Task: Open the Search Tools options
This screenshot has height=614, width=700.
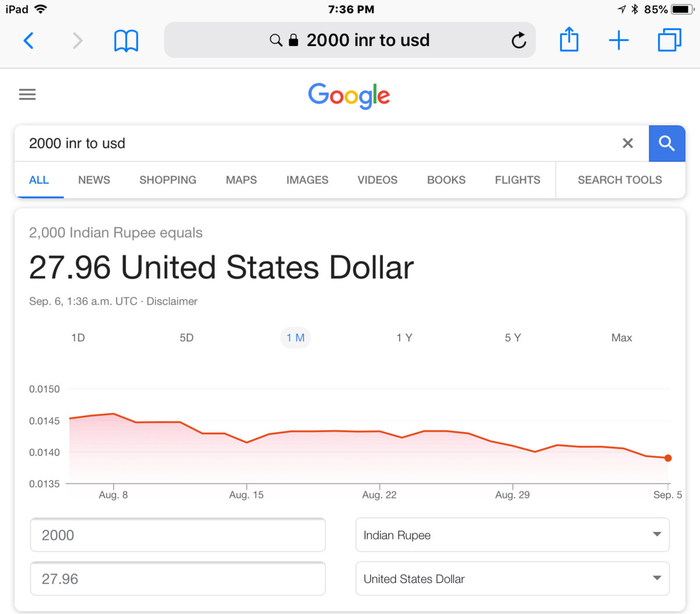Action: tap(619, 180)
